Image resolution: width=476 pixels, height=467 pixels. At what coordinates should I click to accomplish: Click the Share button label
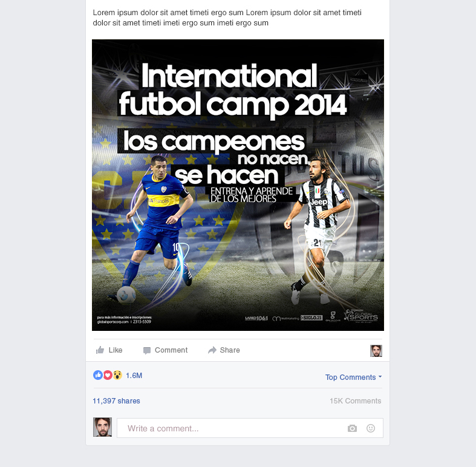(230, 350)
